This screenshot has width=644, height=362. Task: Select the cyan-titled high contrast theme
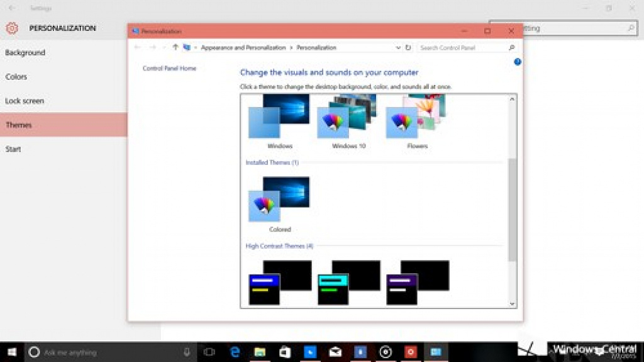click(348, 283)
